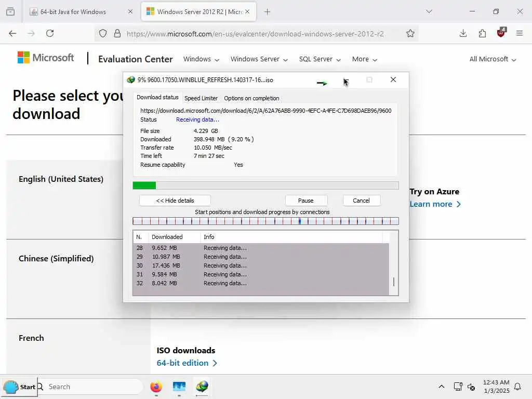Expand the All Microsoft dropdown

click(493, 59)
